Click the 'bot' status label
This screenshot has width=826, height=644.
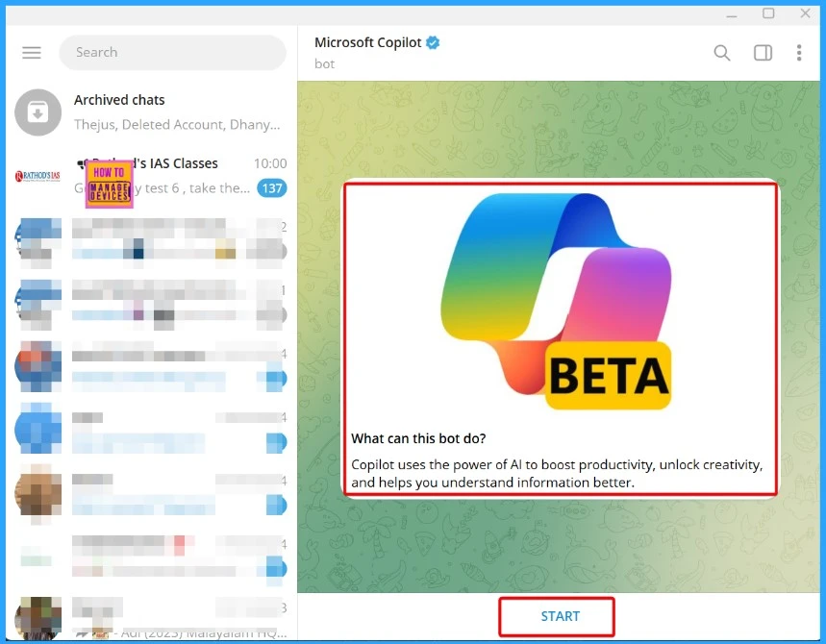(324, 63)
